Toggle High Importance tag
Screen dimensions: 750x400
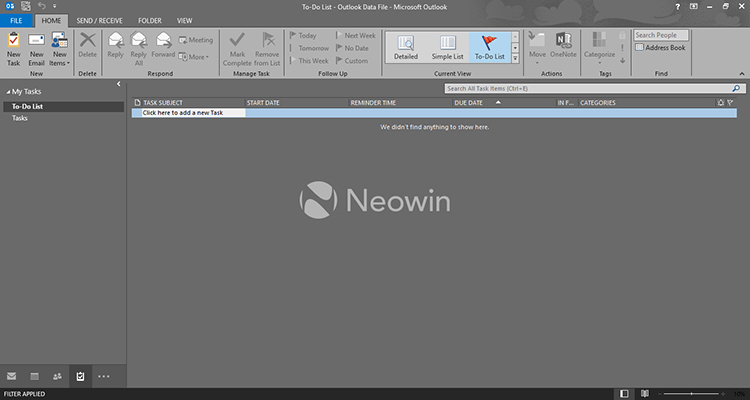pyautogui.click(x=622, y=48)
